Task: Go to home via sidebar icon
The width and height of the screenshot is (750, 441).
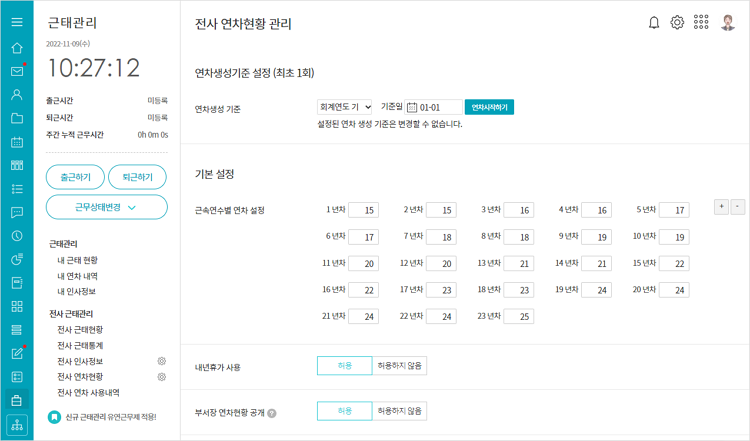Action: click(x=17, y=47)
